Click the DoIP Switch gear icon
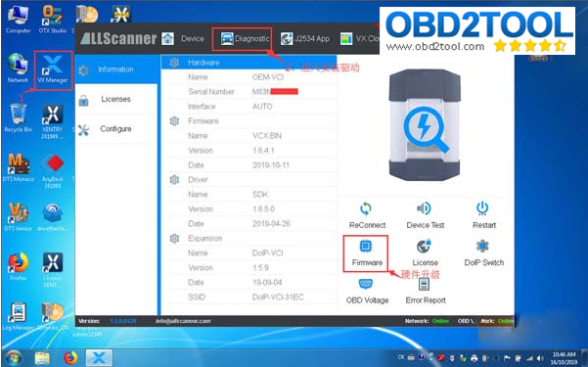This screenshot has height=367, width=588. pos(482,247)
